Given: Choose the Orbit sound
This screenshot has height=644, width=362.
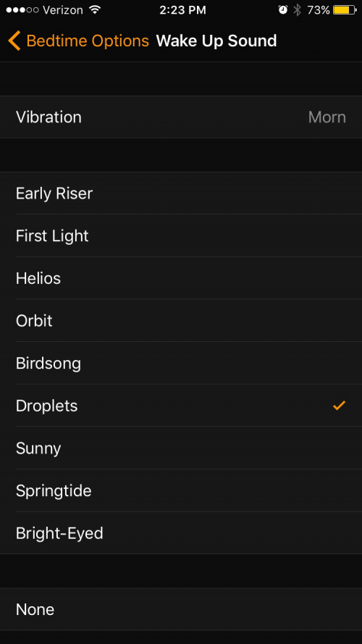Looking at the screenshot, I should point(181,321).
